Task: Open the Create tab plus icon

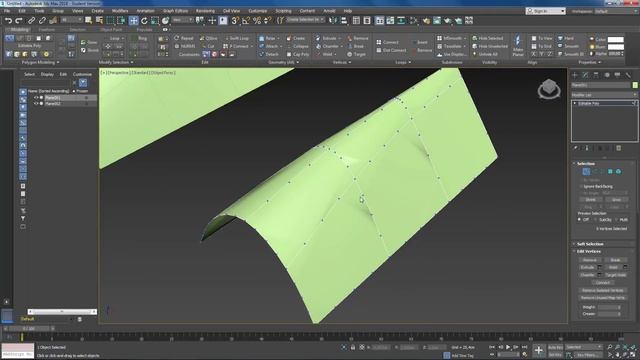Action: pos(575,75)
